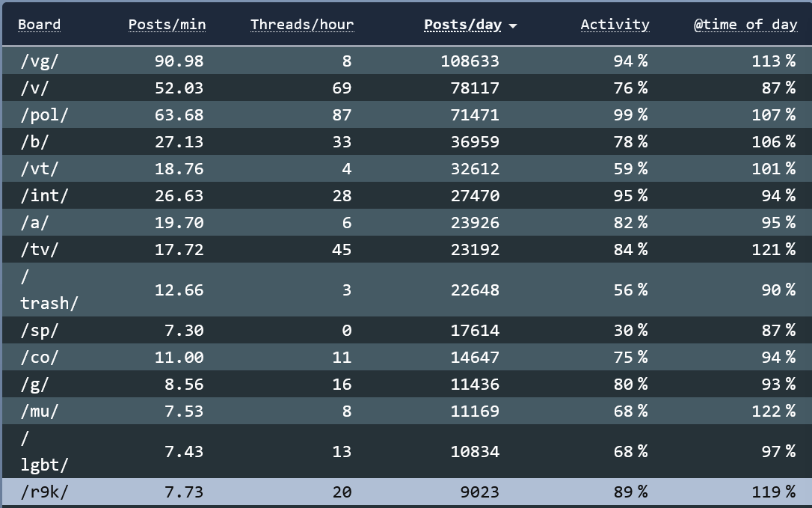812x508 pixels.
Task: Click the 121 % time of day value
Action: 774,249
